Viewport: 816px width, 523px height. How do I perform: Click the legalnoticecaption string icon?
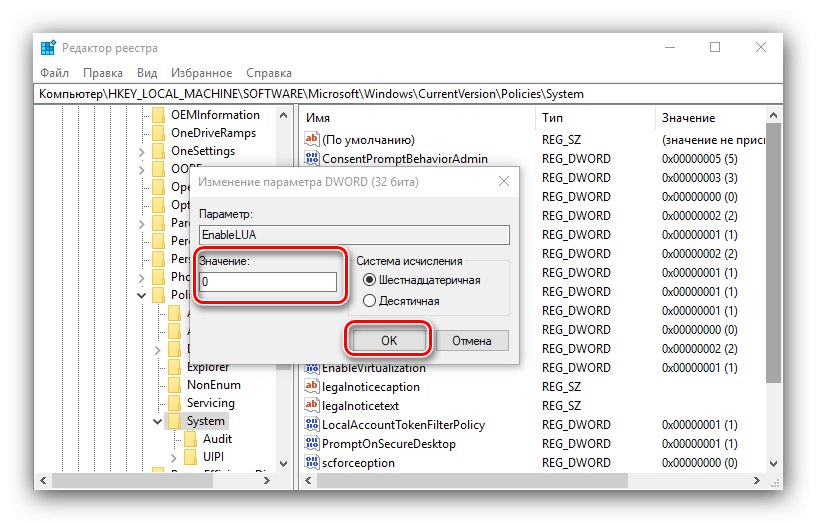tap(312, 386)
